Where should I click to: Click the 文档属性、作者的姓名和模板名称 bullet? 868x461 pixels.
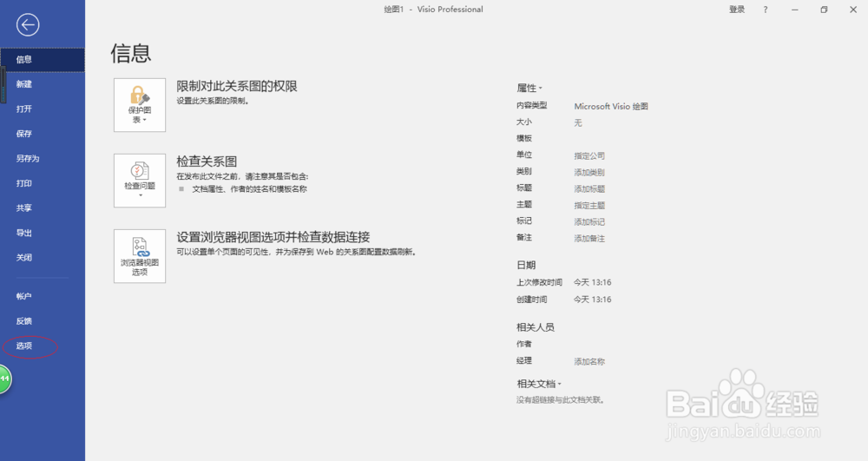pos(249,189)
